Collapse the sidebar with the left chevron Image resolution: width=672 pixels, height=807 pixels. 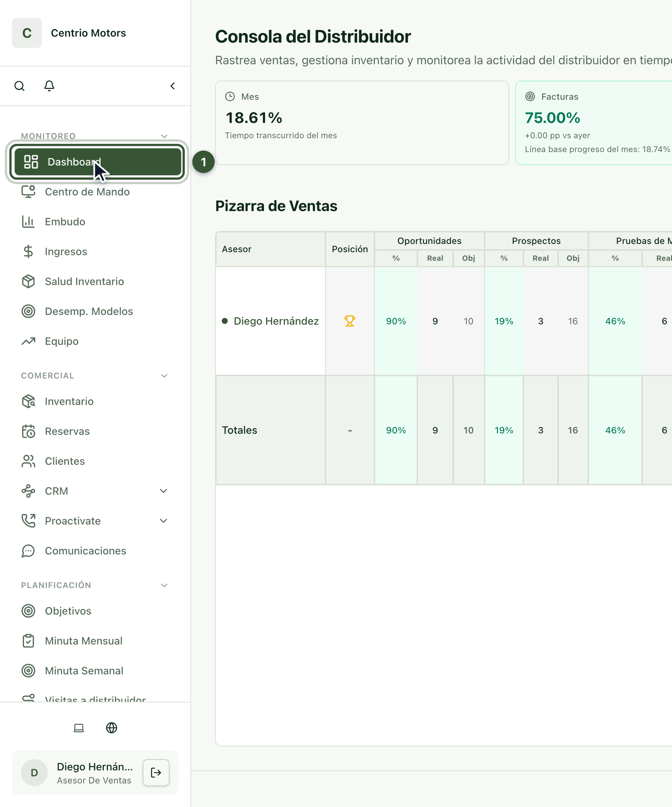pyautogui.click(x=172, y=86)
